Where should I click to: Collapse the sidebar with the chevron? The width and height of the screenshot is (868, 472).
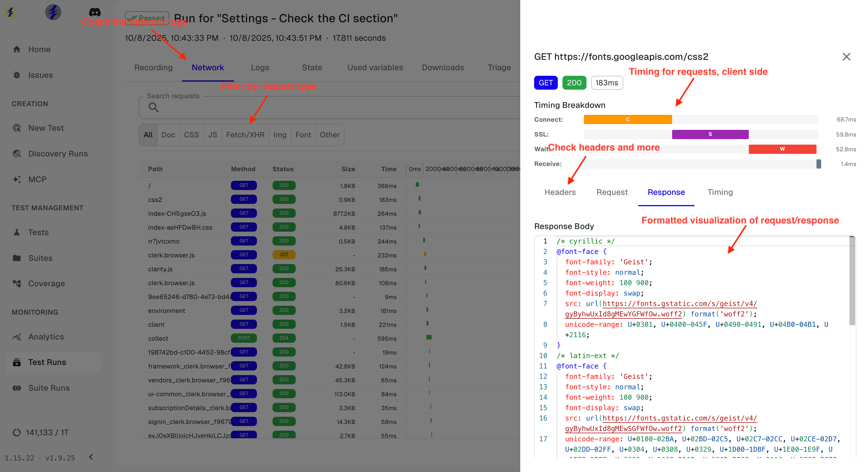[x=91, y=457]
